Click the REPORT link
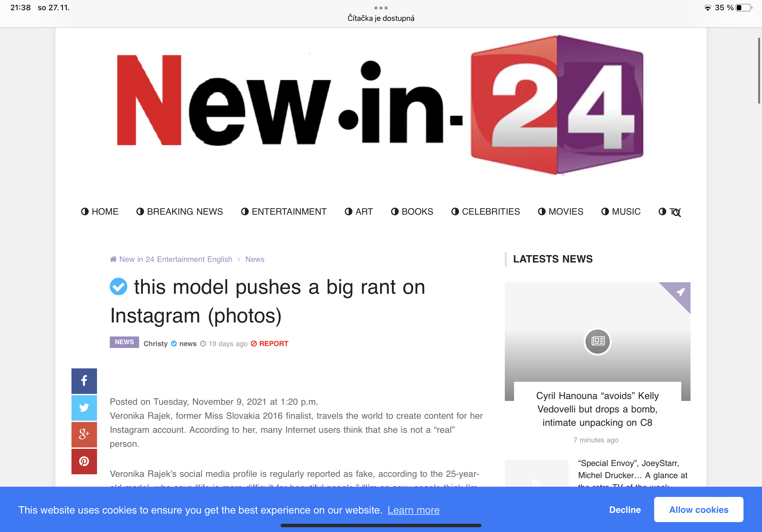This screenshot has width=762, height=532. tap(270, 344)
